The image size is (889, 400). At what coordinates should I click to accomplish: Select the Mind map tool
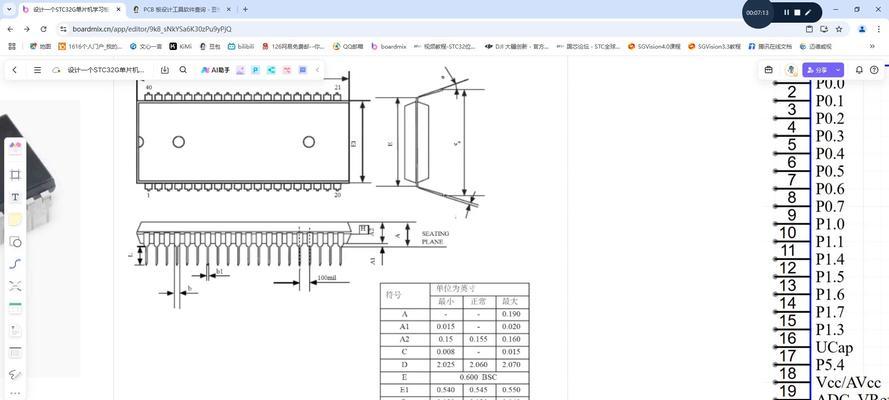[15, 286]
